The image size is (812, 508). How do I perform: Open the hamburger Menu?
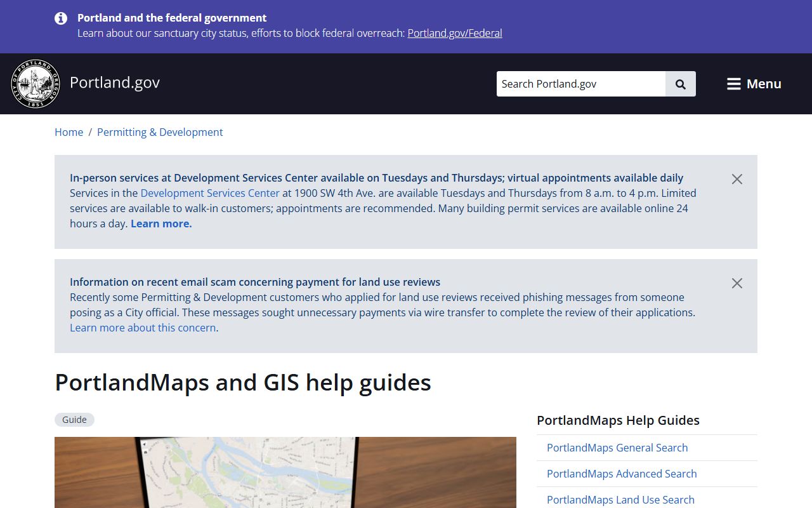click(754, 84)
